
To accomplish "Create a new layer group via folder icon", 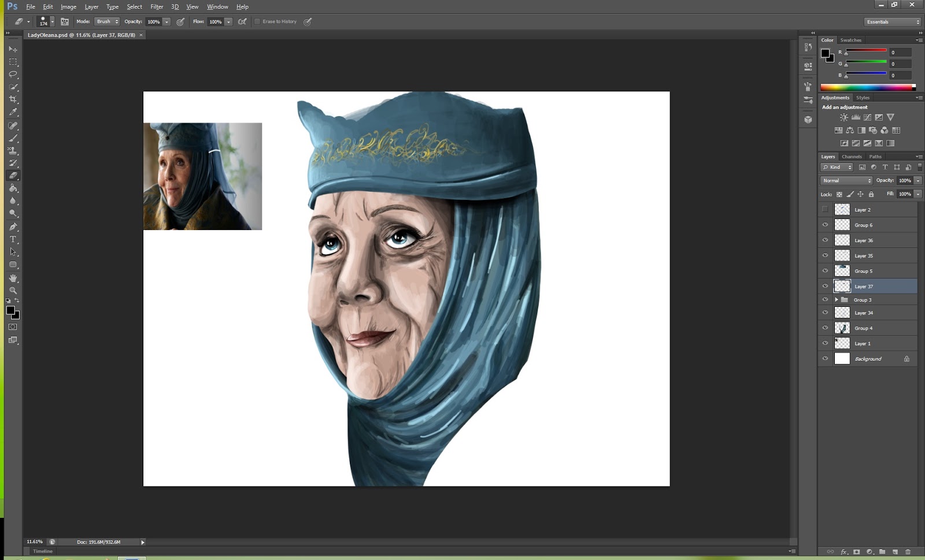I will click(x=882, y=552).
